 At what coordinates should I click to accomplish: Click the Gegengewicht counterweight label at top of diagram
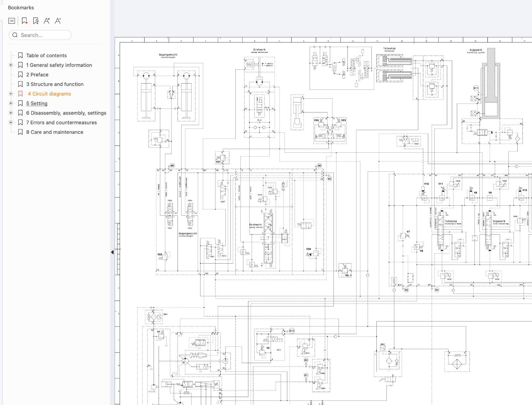168,56
